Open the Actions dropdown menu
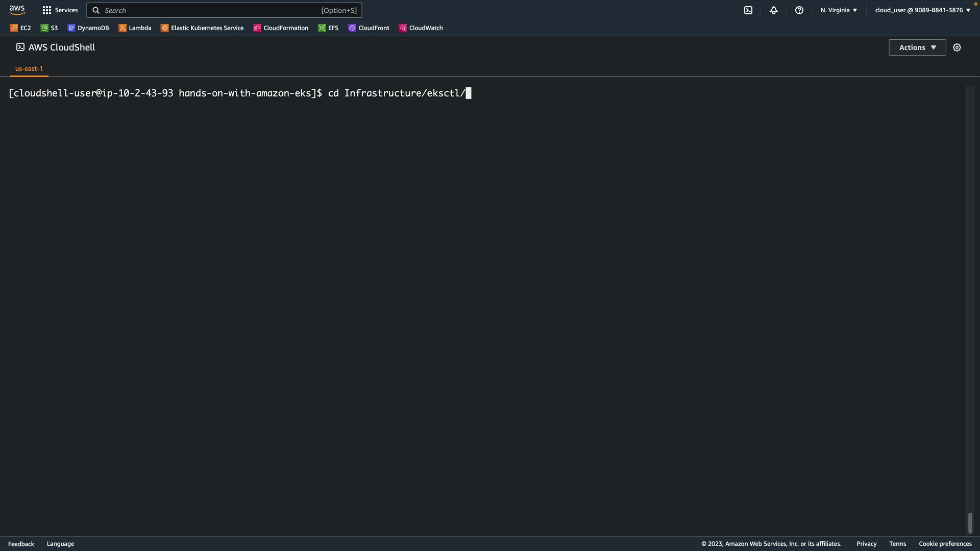980x551 pixels. (917, 47)
